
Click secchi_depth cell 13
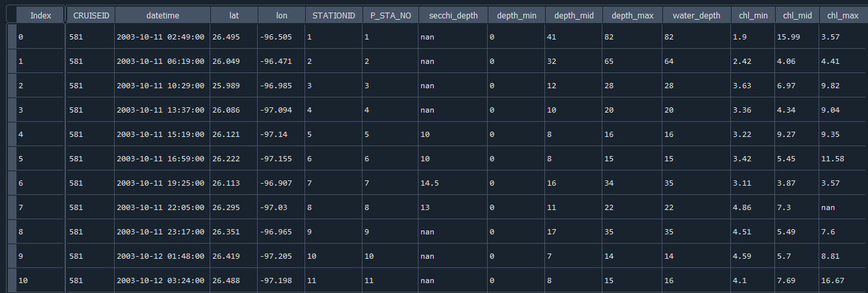(x=453, y=207)
